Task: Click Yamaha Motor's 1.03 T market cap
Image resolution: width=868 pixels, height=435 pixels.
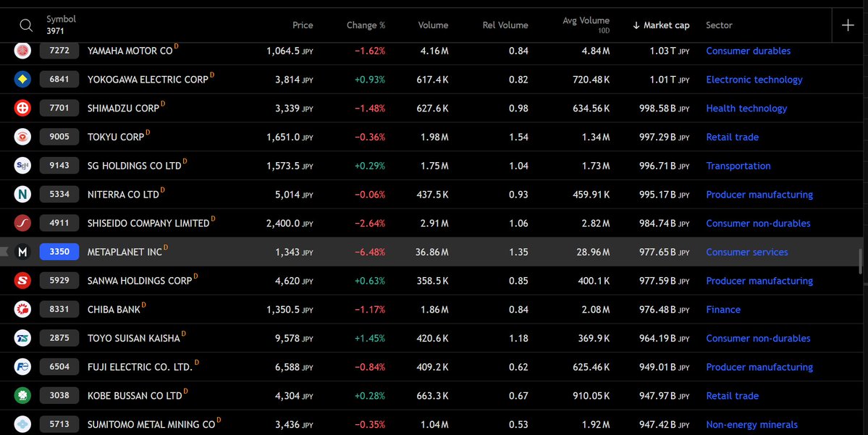Action: click(x=669, y=51)
